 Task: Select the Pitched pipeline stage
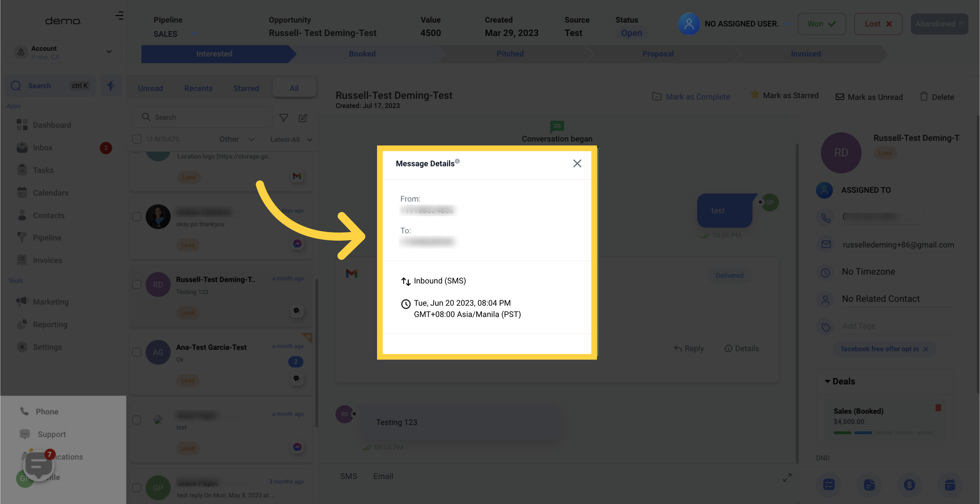point(510,54)
